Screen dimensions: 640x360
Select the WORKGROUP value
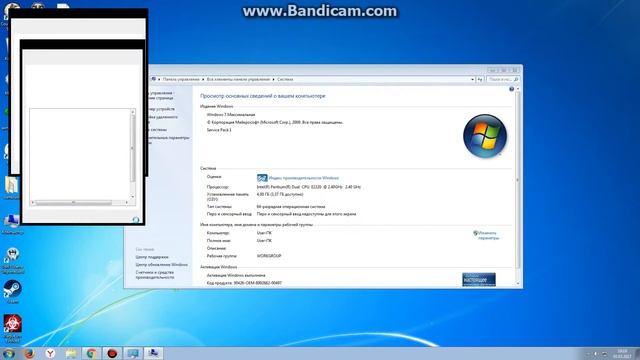[x=269, y=256]
